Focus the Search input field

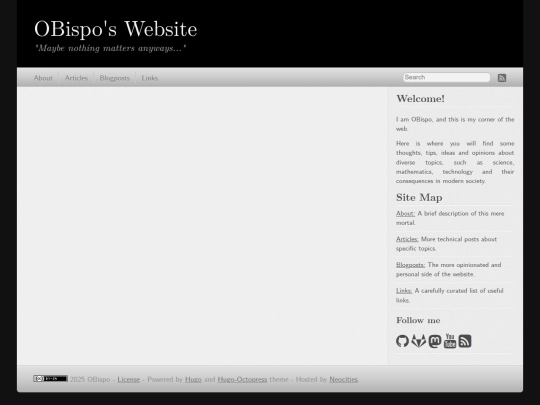[x=447, y=77]
